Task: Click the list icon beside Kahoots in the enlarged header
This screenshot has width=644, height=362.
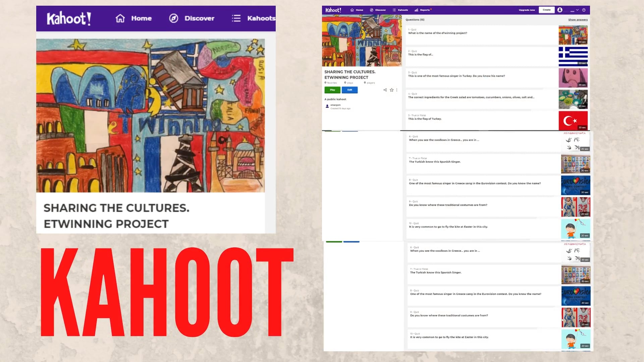Action: tap(236, 18)
